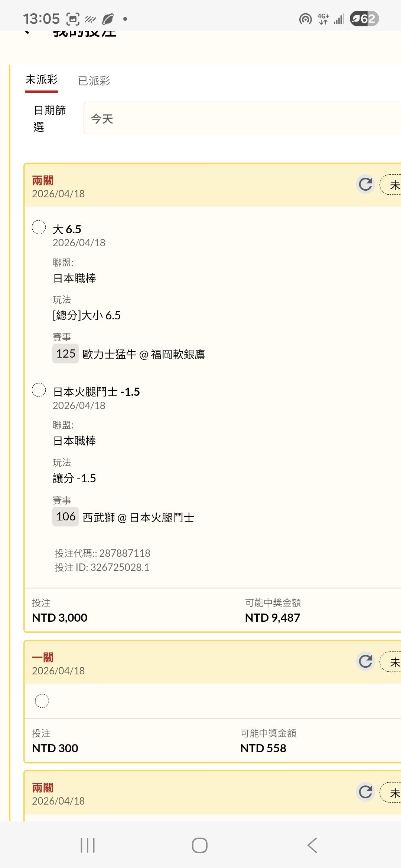The height and width of the screenshot is (868, 401).
Task: Tap the Android home button
Action: point(200,845)
